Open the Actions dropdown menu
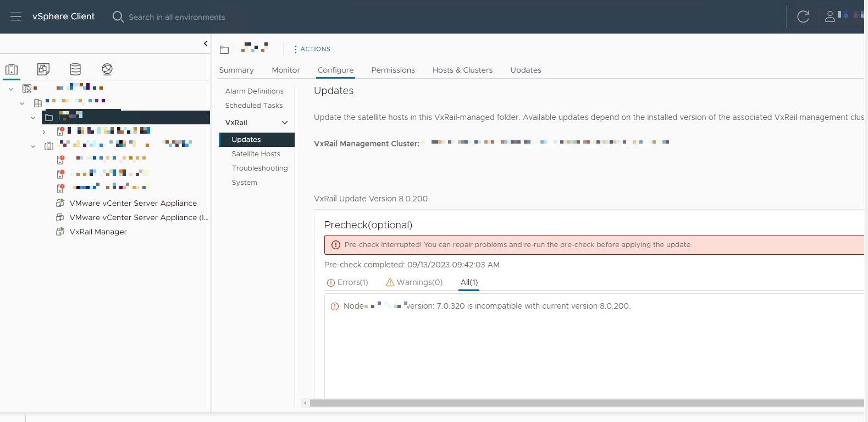The width and height of the screenshot is (868, 422). point(312,49)
